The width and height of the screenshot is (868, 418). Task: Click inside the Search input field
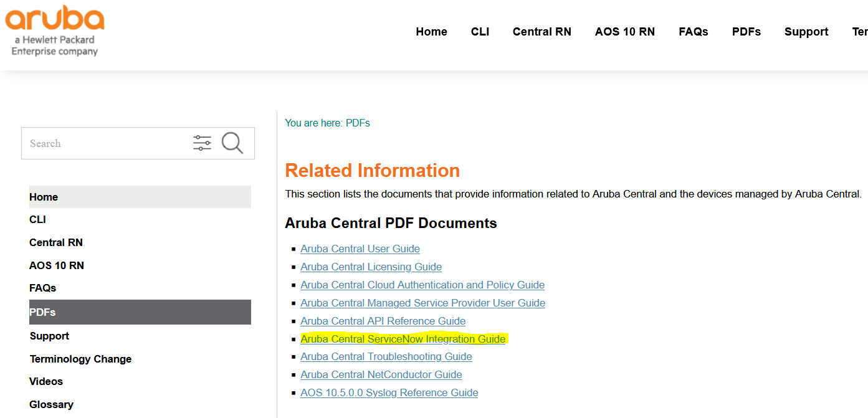click(x=93, y=143)
